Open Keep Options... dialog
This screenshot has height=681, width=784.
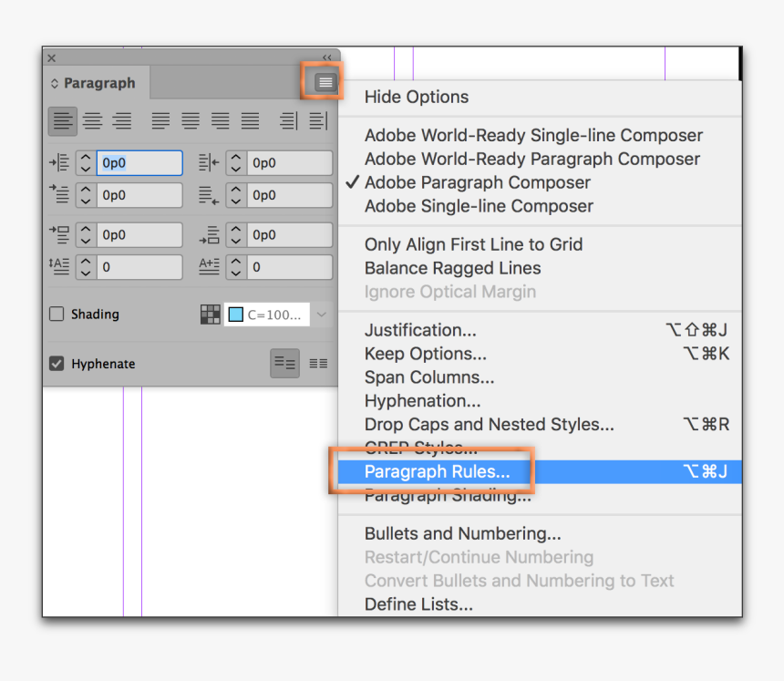click(540, 354)
